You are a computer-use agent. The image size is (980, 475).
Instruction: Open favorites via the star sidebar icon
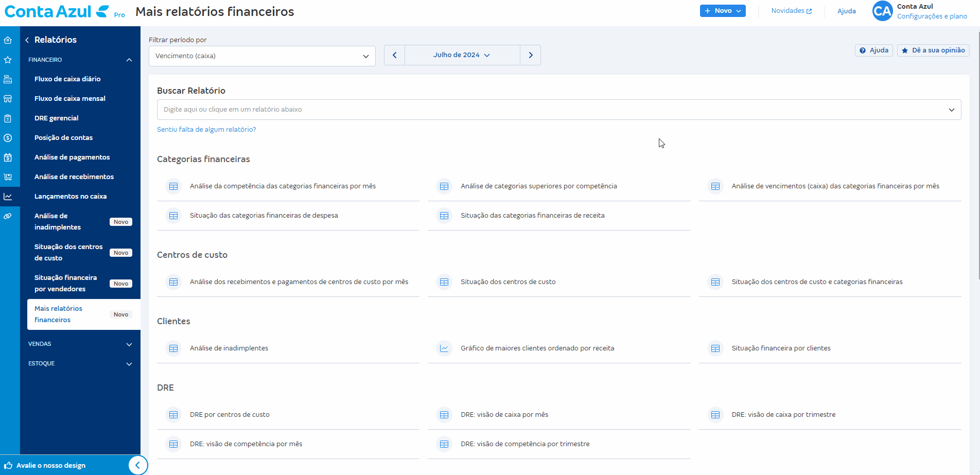8,60
